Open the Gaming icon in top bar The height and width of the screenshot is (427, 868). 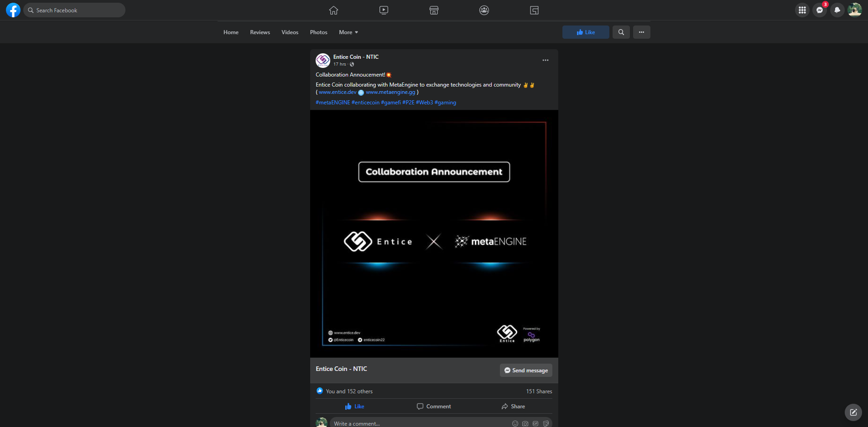pyautogui.click(x=534, y=10)
